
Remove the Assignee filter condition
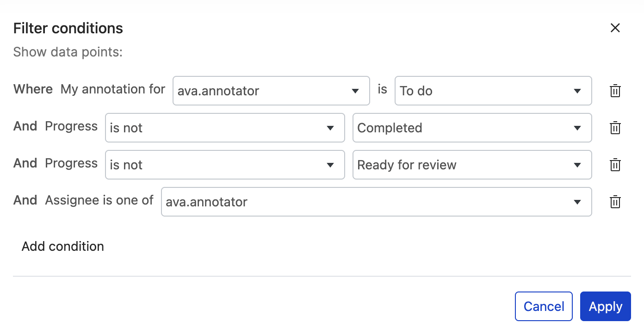click(615, 202)
